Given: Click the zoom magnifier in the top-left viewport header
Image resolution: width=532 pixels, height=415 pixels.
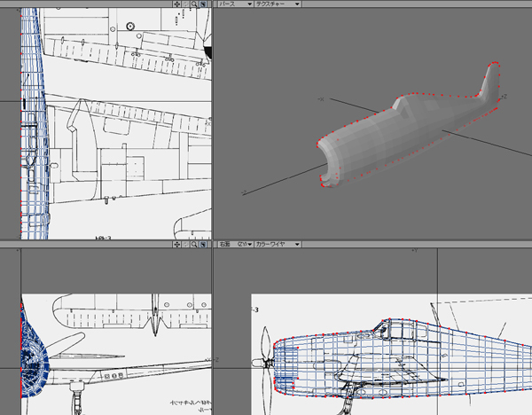Looking at the screenshot, I should click(195, 4).
